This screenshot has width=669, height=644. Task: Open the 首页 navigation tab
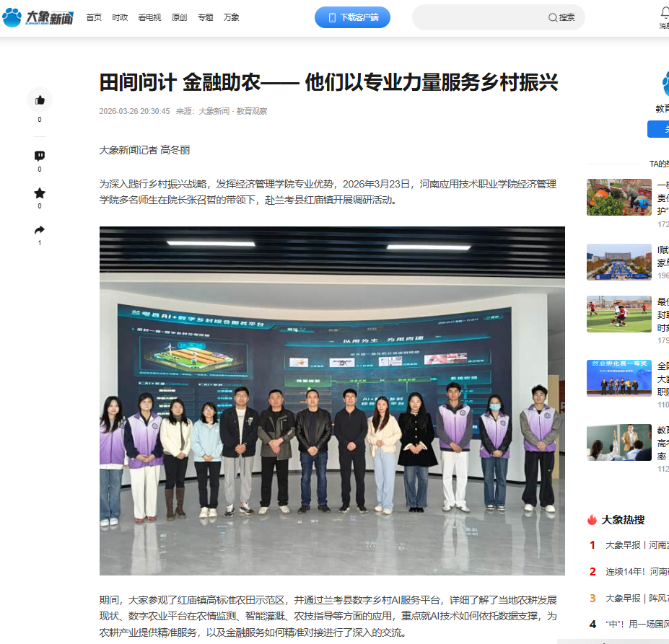coord(94,17)
